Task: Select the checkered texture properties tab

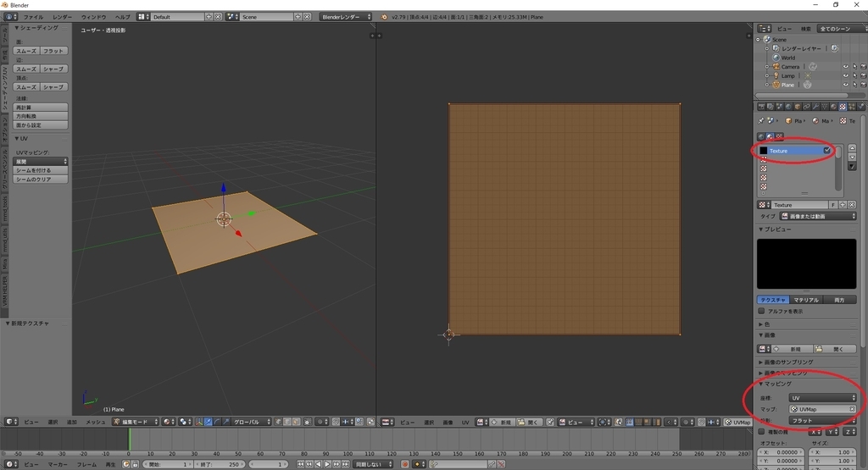Action: [843, 107]
